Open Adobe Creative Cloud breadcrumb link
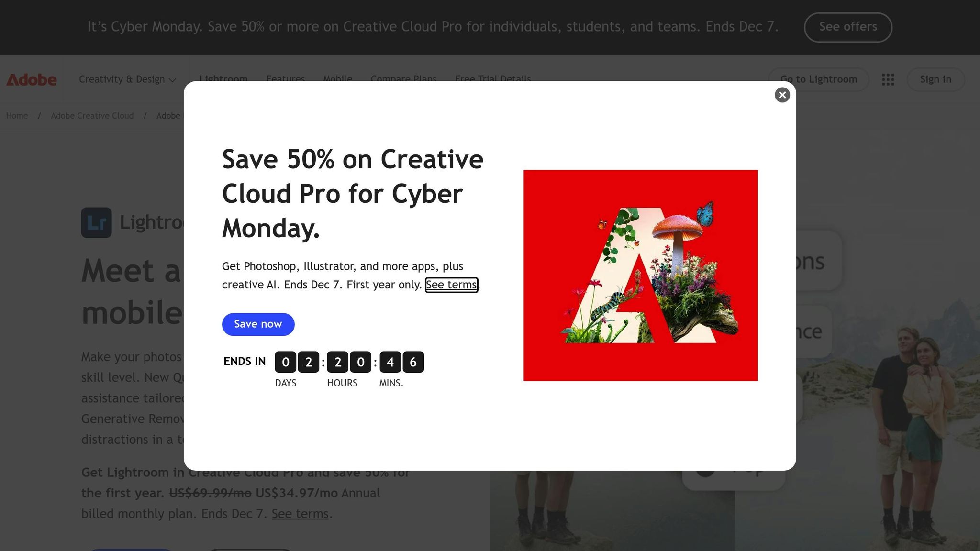The image size is (980, 551). (x=92, y=116)
